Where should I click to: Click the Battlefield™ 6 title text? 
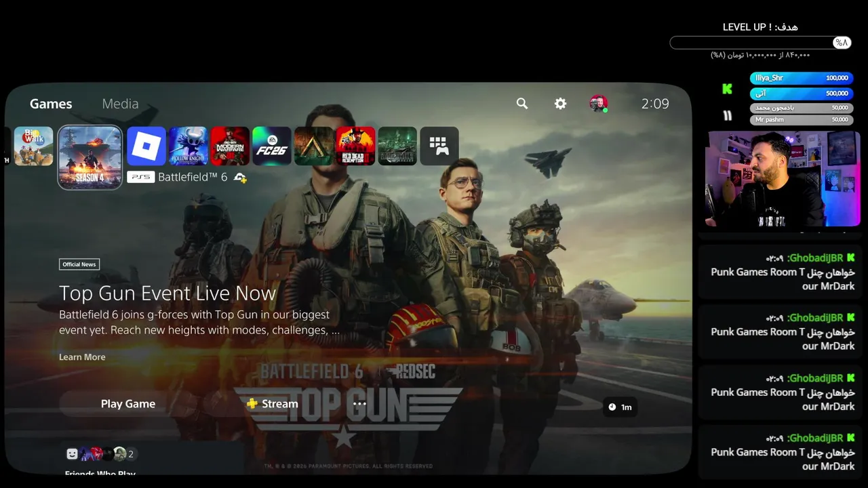[x=193, y=178]
